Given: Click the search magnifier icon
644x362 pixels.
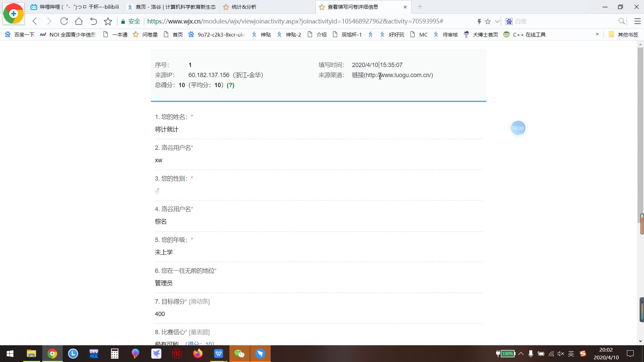Looking at the screenshot, I should click(x=622, y=21).
